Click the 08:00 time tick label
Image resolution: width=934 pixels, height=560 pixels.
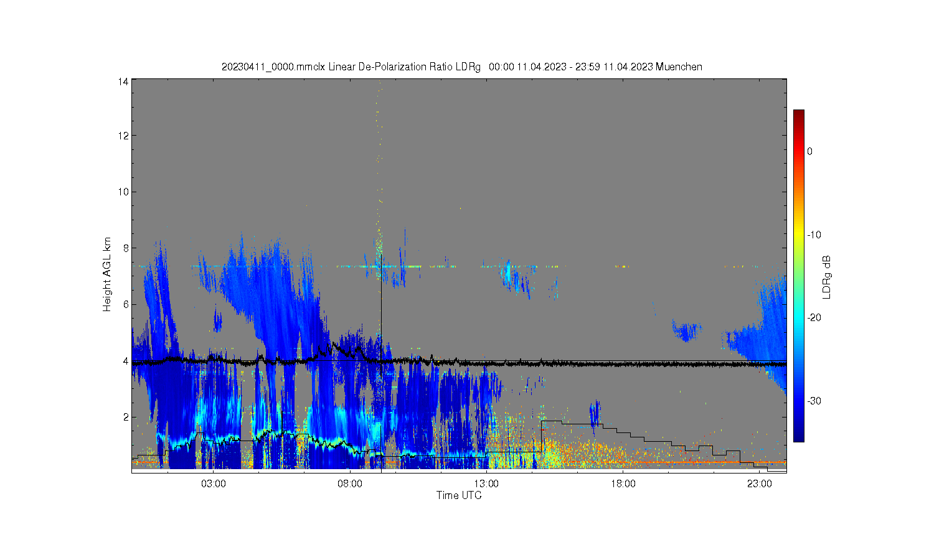point(350,483)
